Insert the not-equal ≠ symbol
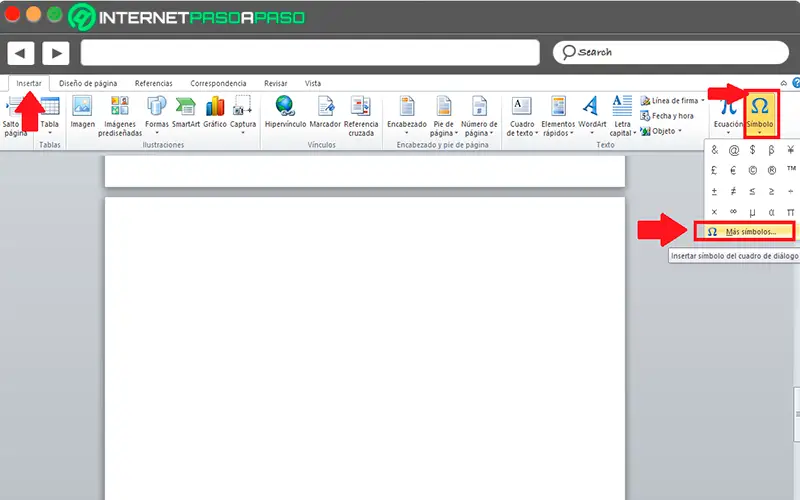The width and height of the screenshot is (800, 500). click(x=734, y=191)
